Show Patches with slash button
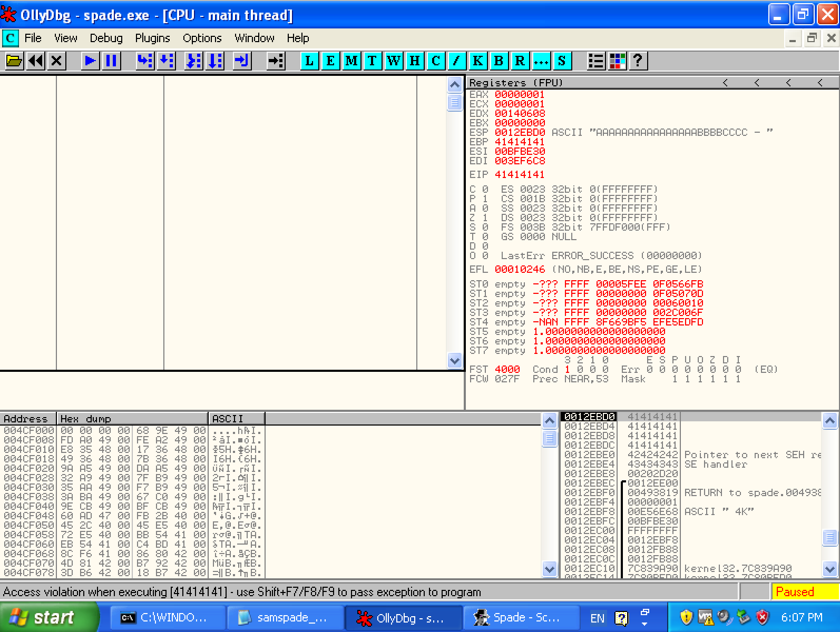This screenshot has height=632, width=840. (457, 61)
